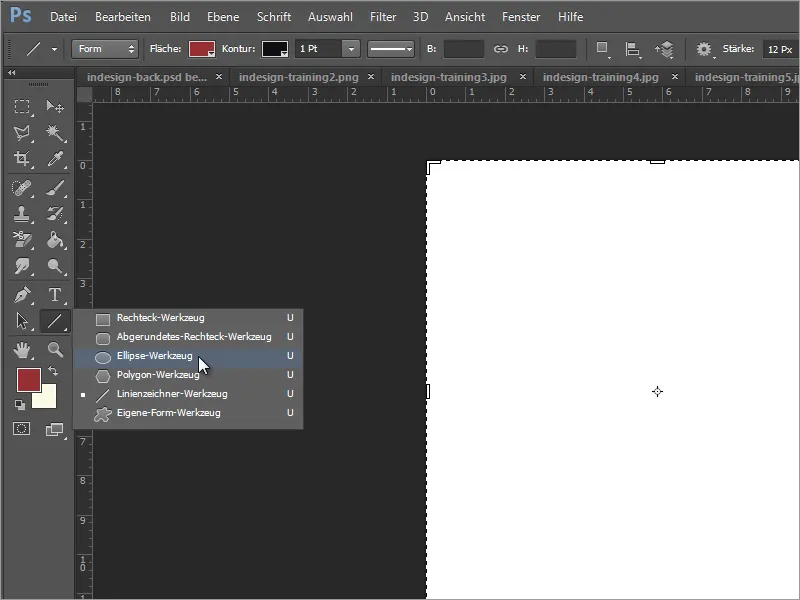Open the gear arrowhead settings
The width and height of the screenshot is (800, 600).
coord(705,49)
